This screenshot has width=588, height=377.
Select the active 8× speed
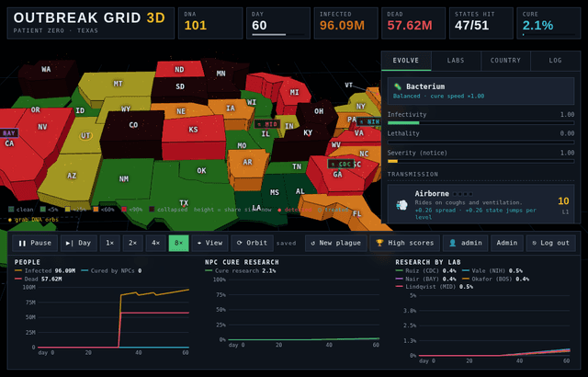179,243
